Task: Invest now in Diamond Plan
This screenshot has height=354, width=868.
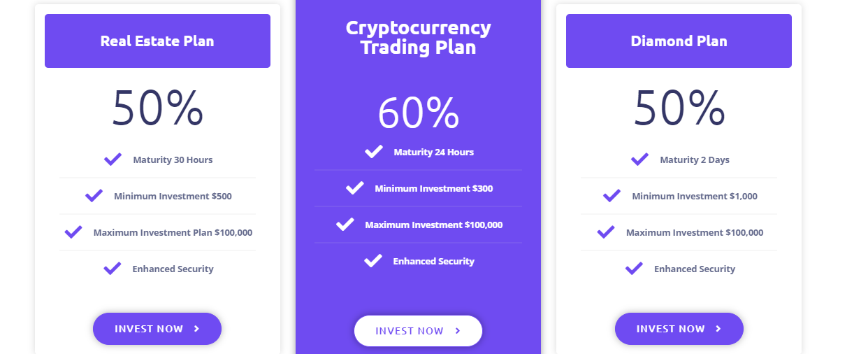Action: [x=679, y=329]
